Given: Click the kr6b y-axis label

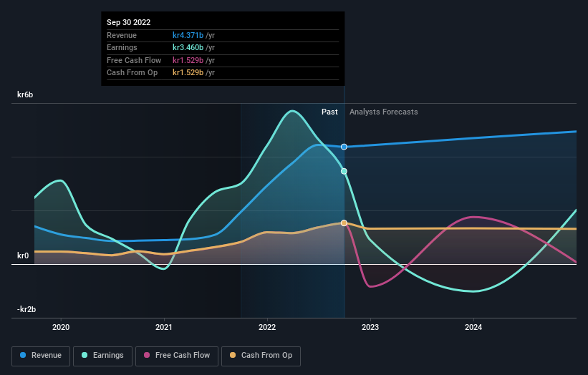Looking at the screenshot, I should (x=25, y=94).
